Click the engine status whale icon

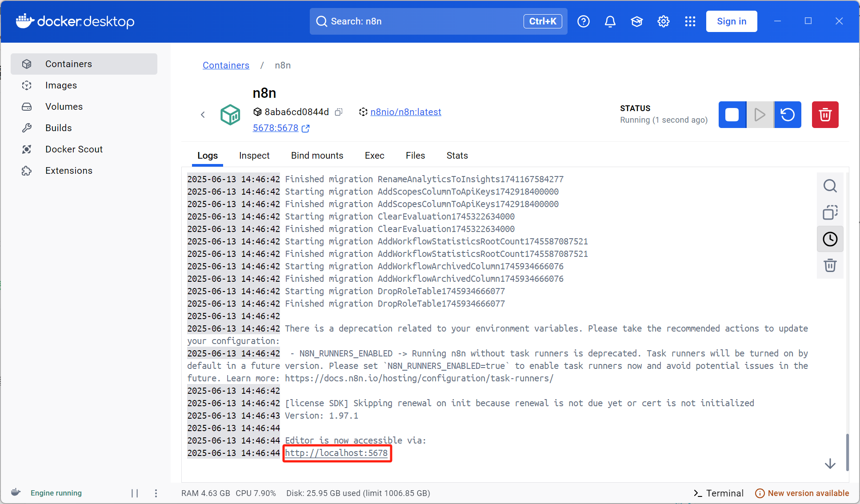click(16, 492)
